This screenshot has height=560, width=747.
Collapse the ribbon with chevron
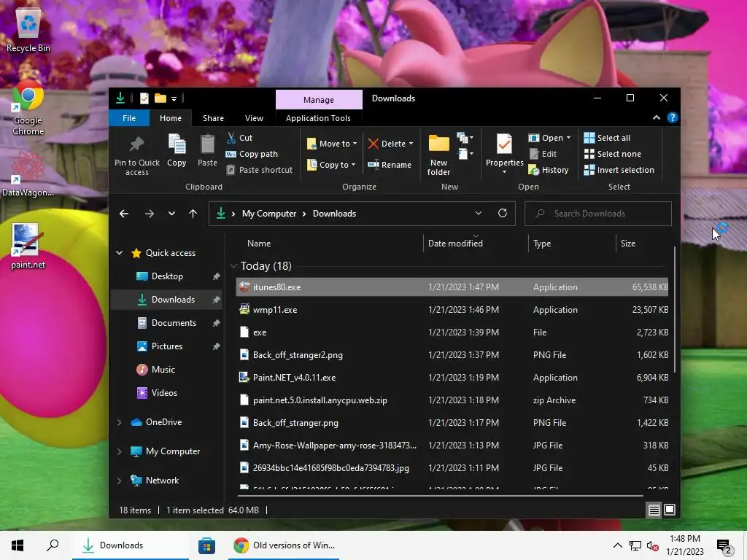[x=657, y=117]
